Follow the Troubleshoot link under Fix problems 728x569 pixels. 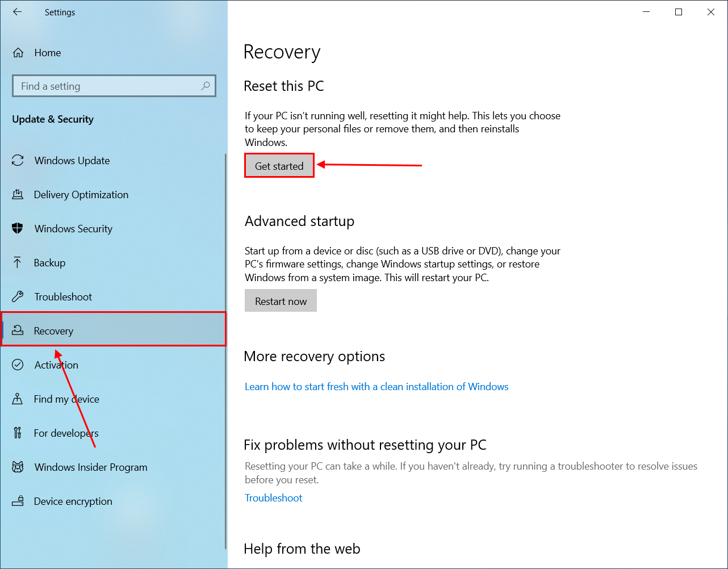[x=273, y=498]
